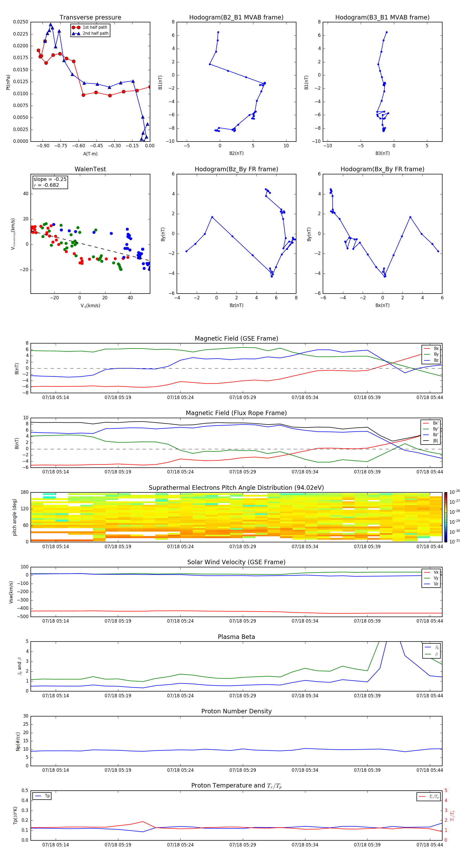473x868 pixels.
Task: Click the Suprathermal Electrons Pitch Angle title
Action: (x=236, y=488)
